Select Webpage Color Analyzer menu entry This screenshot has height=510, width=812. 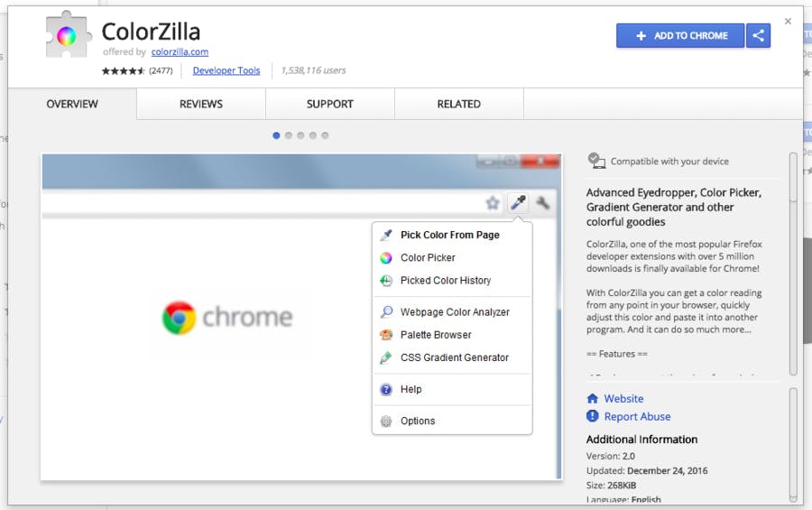[x=455, y=312]
